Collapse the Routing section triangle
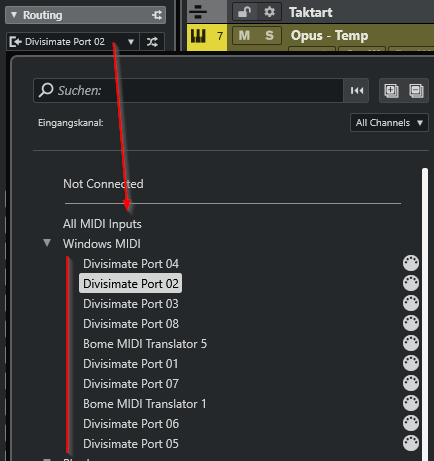 (14, 15)
